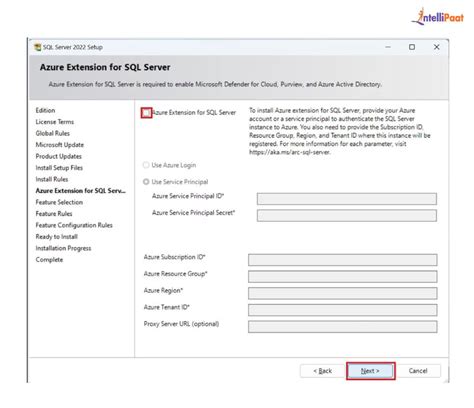Go back with the Back button

(x=322, y=371)
